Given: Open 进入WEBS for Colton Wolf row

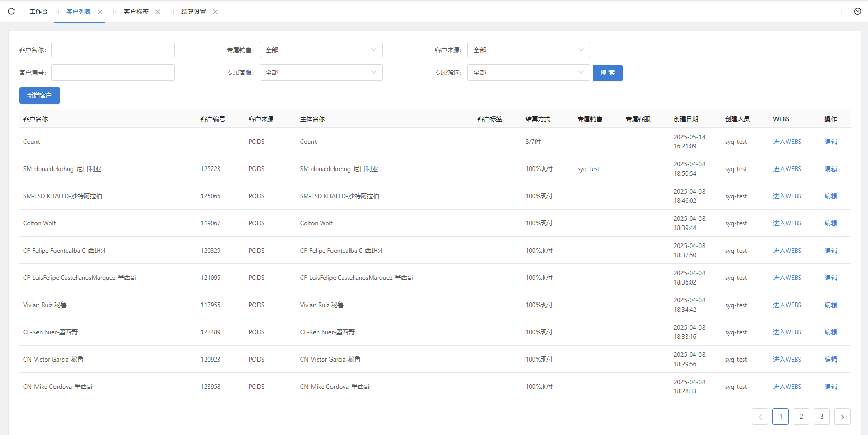Looking at the screenshot, I should (x=787, y=223).
